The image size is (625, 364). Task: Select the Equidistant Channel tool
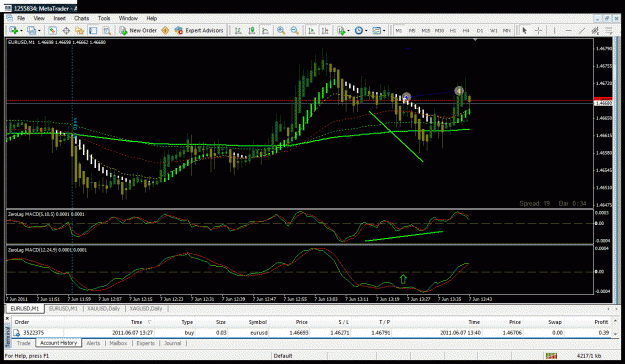595,30
